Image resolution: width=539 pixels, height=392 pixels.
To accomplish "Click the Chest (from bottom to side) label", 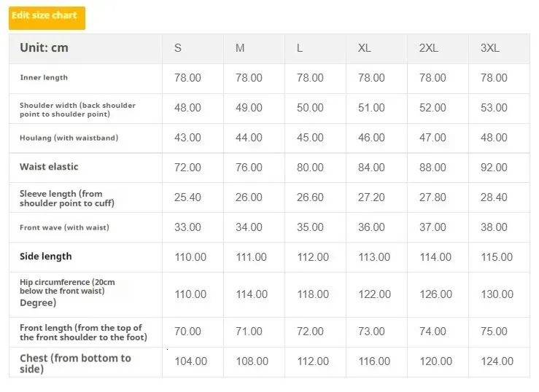I will (x=75, y=363).
